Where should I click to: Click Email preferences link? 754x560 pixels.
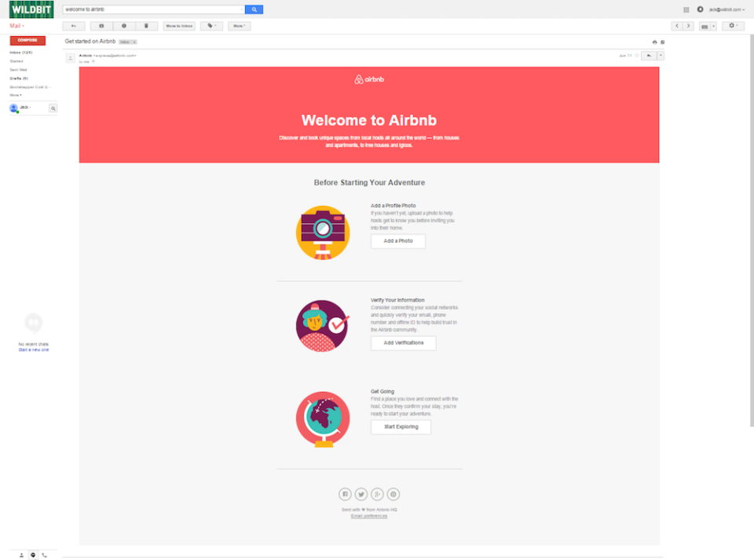click(369, 516)
